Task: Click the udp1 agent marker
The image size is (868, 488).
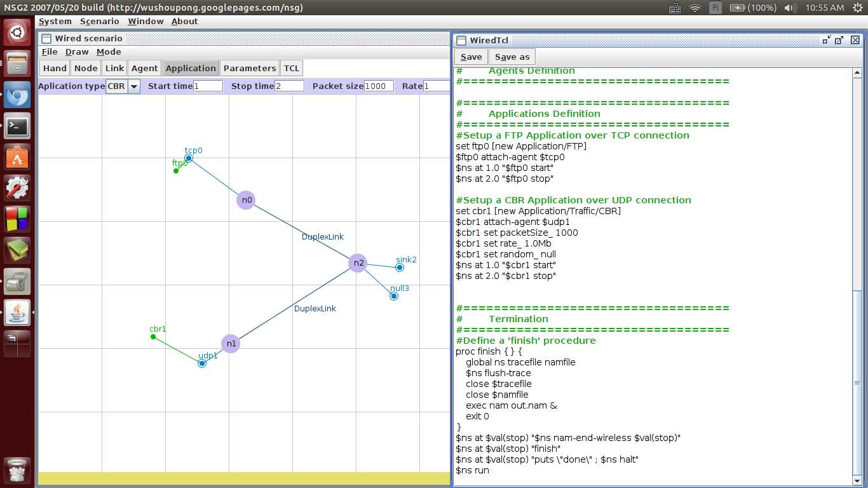Action: pyautogui.click(x=202, y=363)
